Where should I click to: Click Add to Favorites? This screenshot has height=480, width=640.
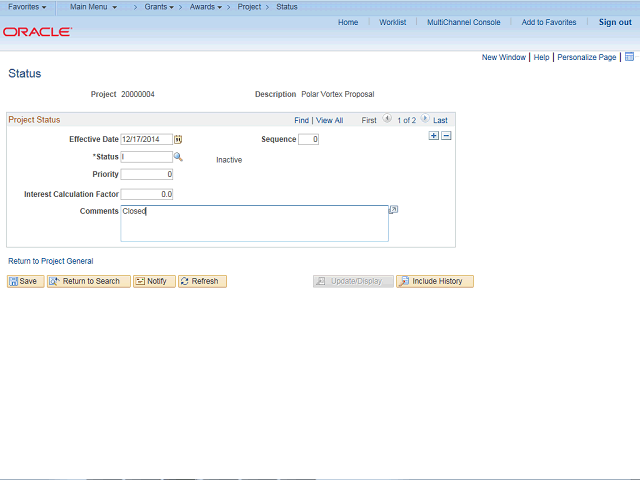point(549,22)
